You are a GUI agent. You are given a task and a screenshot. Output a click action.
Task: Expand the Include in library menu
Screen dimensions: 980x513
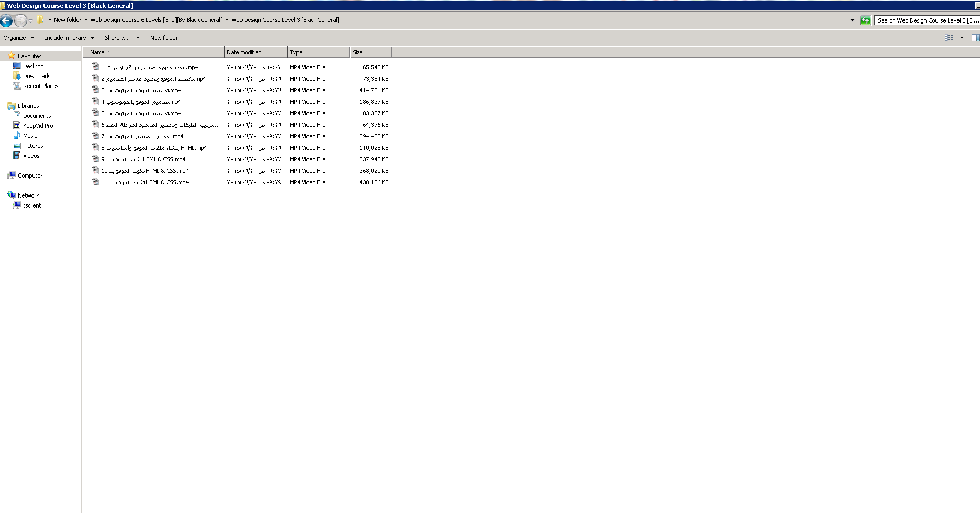[69, 38]
